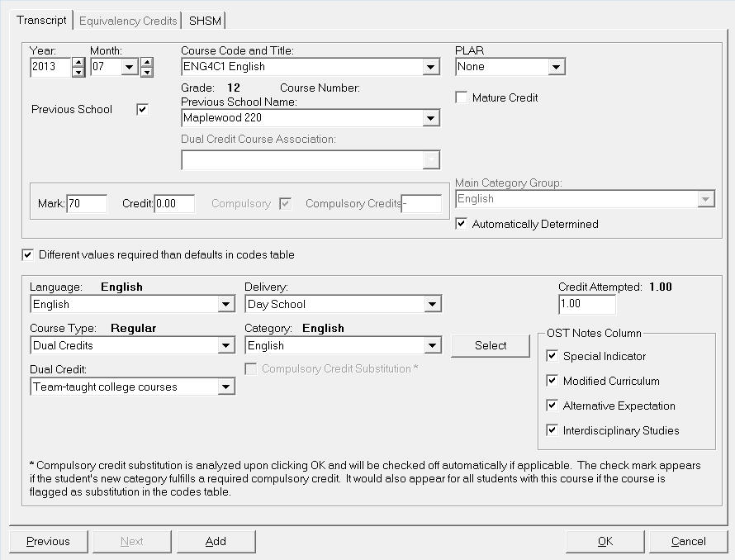The height and width of the screenshot is (560, 735).
Task: Click the OK button
Action: tap(605, 541)
